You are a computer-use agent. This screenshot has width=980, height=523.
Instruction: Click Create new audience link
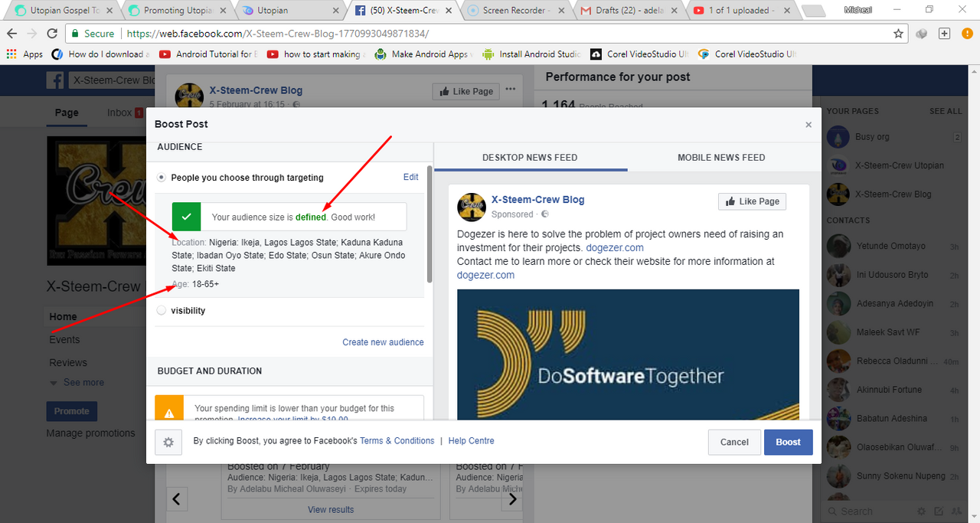tap(383, 342)
